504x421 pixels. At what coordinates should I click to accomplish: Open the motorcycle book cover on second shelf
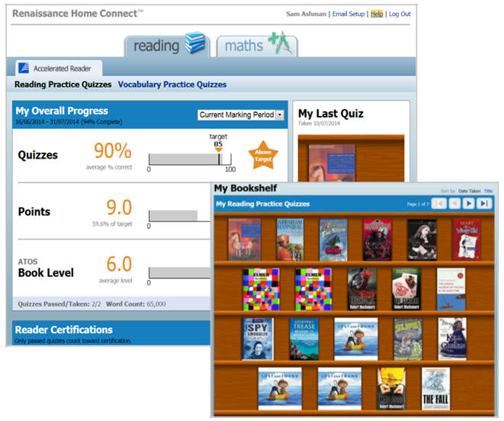pos(362,290)
